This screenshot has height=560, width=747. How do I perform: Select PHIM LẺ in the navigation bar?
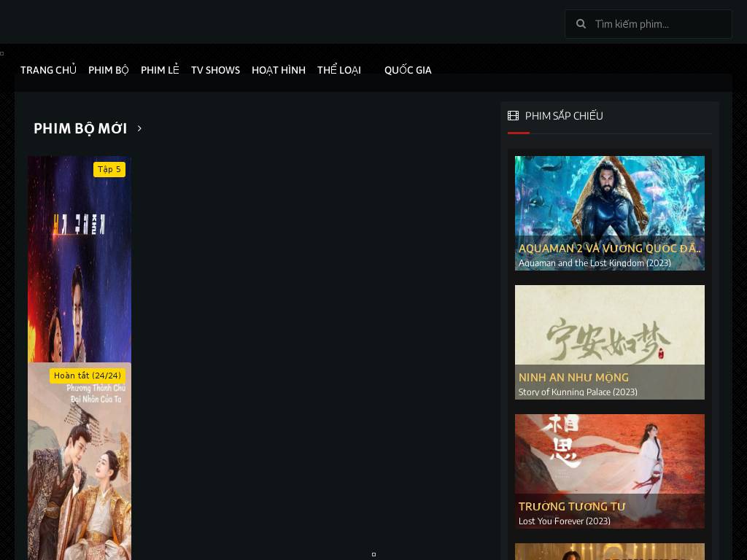pos(160,70)
